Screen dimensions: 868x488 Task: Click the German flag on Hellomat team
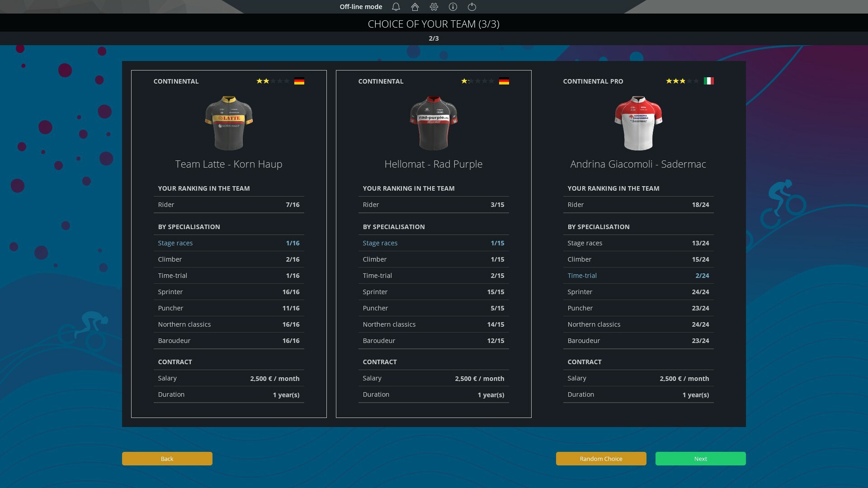click(x=504, y=81)
